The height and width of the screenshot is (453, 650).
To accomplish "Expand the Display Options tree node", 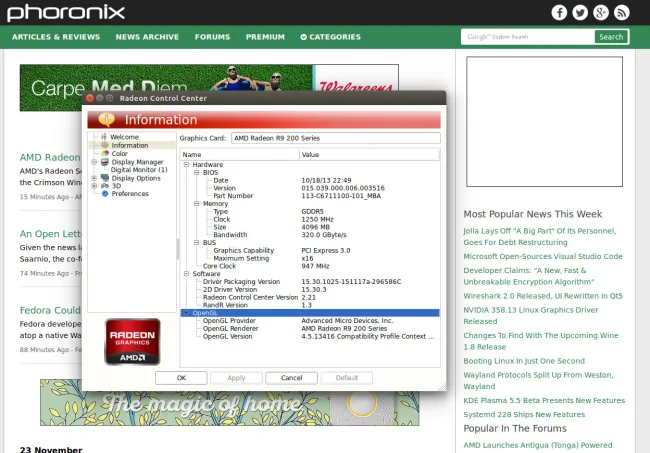I will pyautogui.click(x=94, y=178).
